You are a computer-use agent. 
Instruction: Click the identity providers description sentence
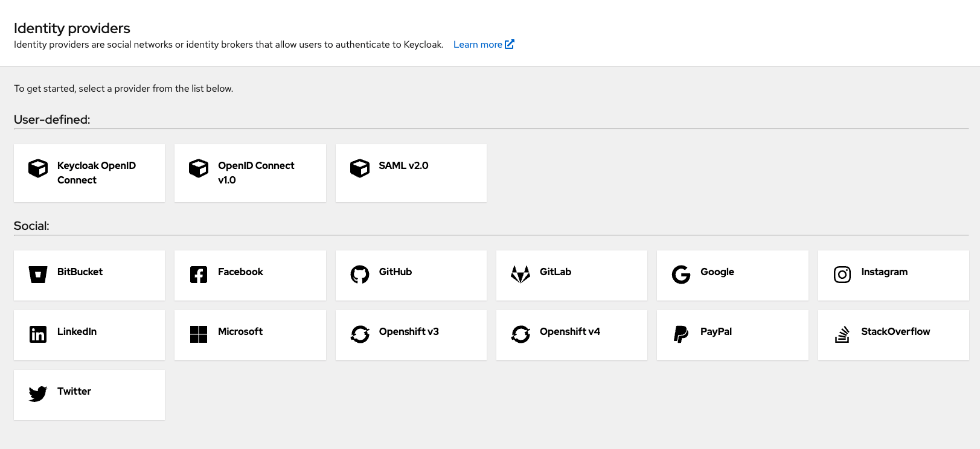[228, 45]
